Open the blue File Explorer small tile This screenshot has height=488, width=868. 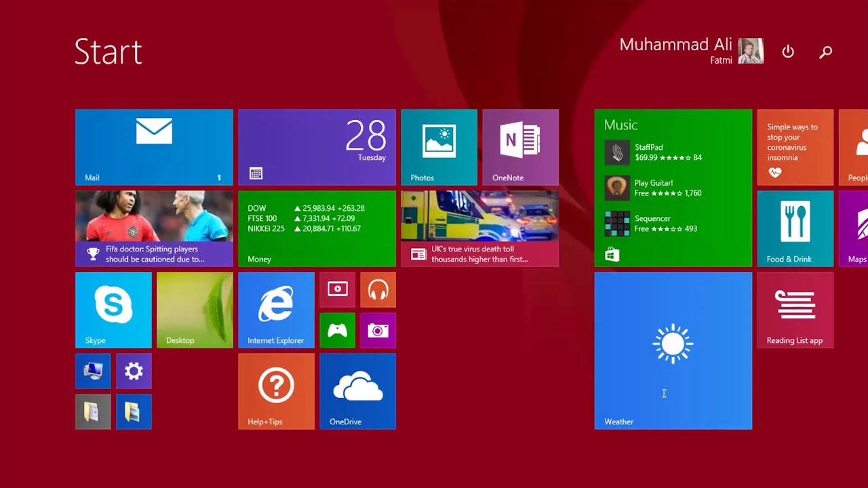(134, 411)
